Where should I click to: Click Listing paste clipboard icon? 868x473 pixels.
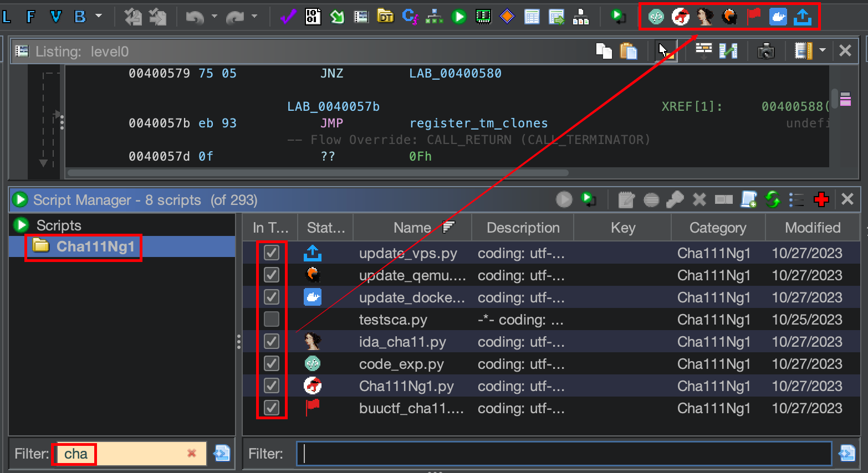pyautogui.click(x=629, y=51)
